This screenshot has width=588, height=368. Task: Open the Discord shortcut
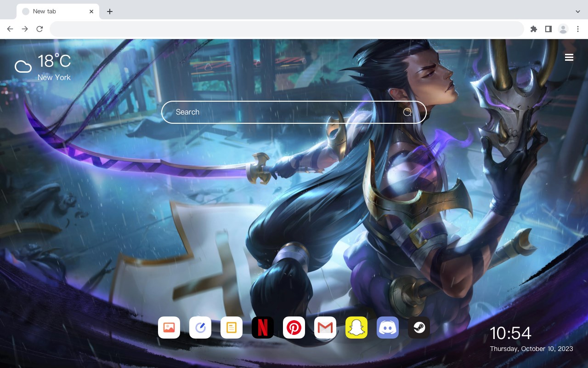coord(388,328)
